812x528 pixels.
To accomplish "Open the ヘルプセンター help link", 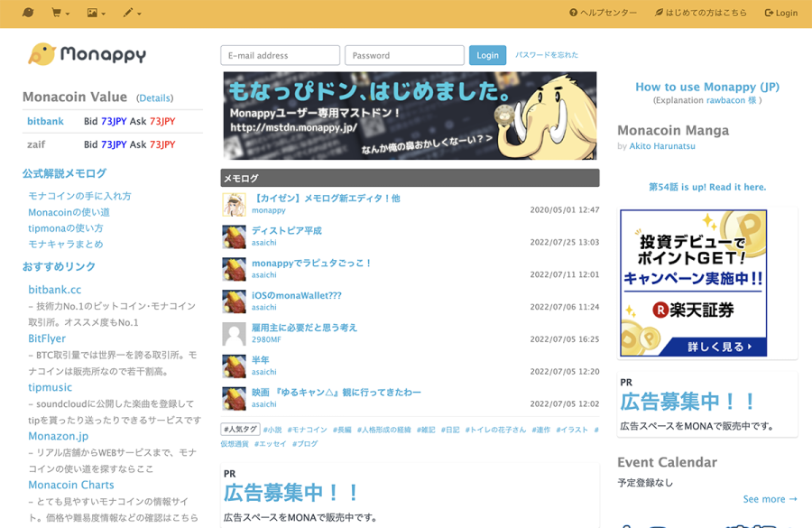I will 603,13.
